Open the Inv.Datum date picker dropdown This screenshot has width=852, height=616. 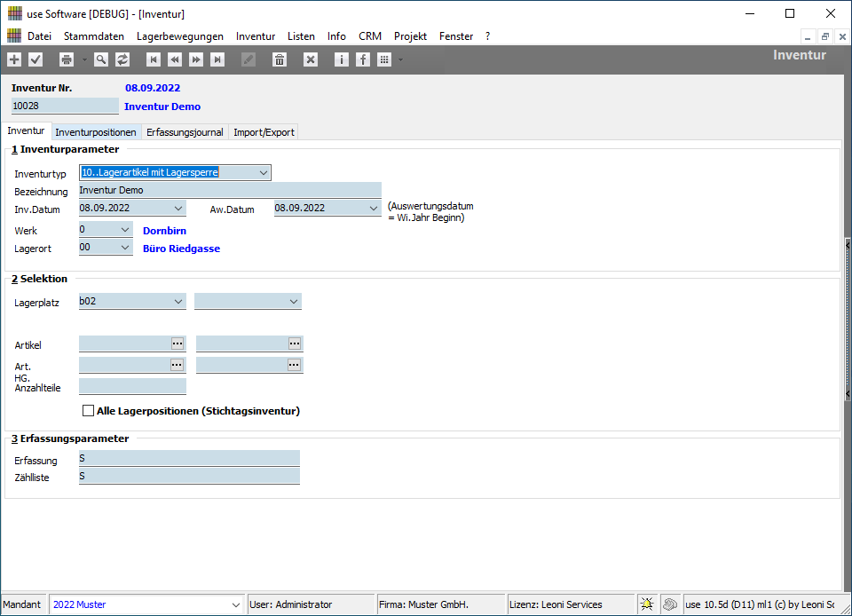178,208
